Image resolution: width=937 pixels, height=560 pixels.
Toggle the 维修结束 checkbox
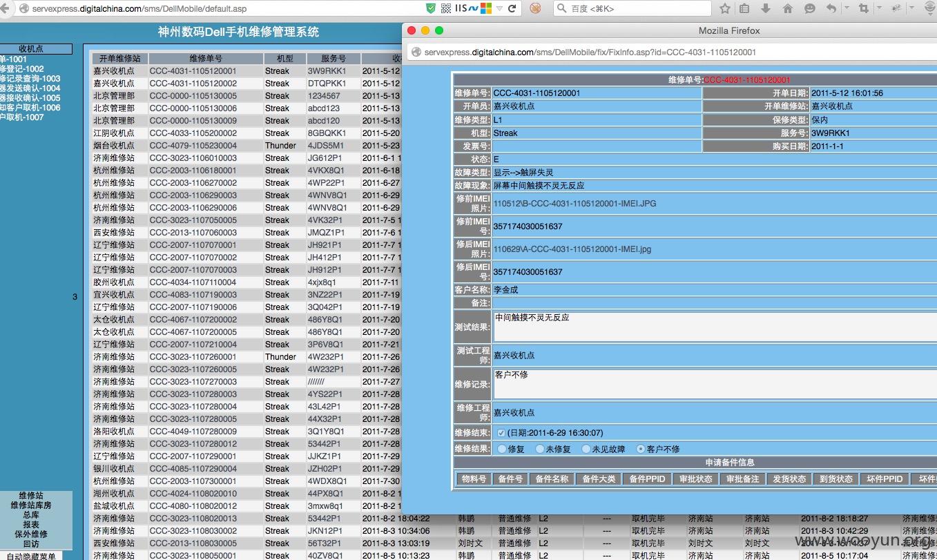point(501,433)
